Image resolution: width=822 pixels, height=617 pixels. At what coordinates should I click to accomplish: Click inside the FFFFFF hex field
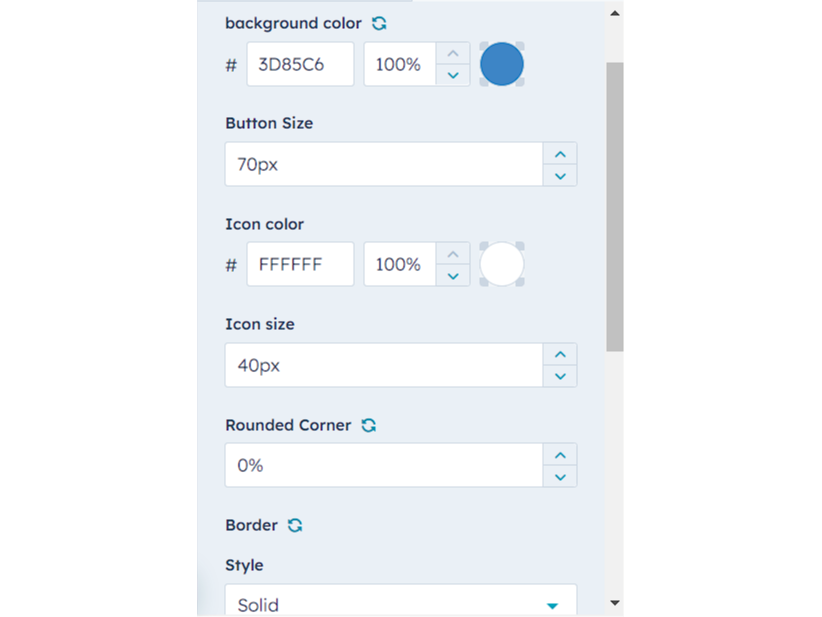(x=300, y=263)
